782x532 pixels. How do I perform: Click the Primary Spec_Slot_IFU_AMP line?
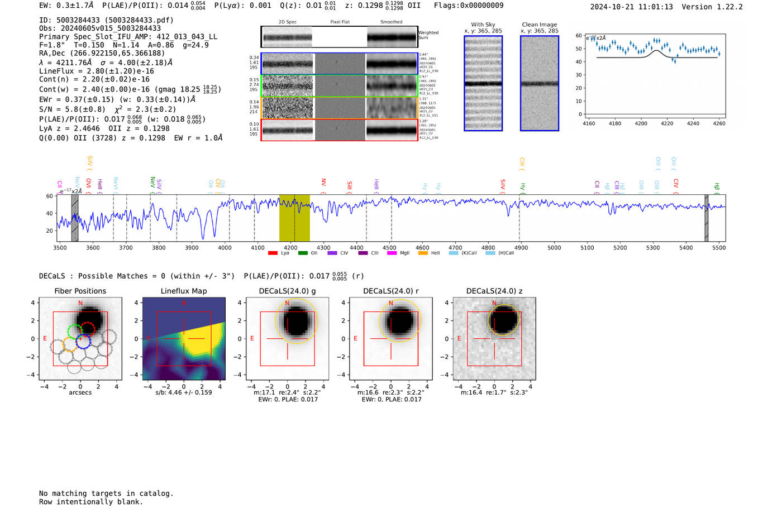pyautogui.click(x=128, y=37)
